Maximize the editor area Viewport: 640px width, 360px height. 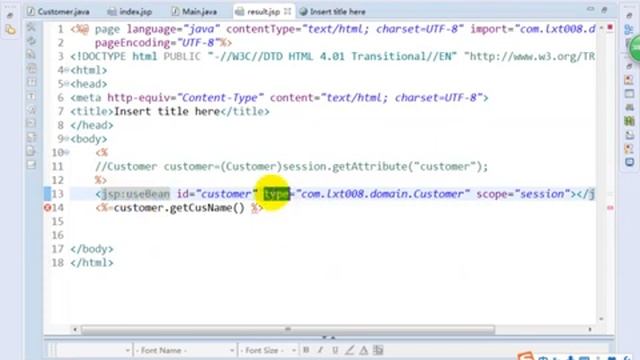[604, 9]
